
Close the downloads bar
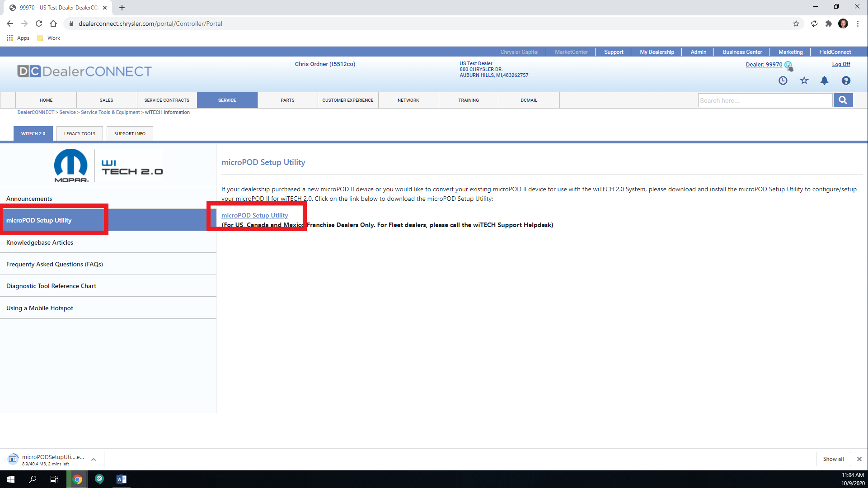coord(859,459)
